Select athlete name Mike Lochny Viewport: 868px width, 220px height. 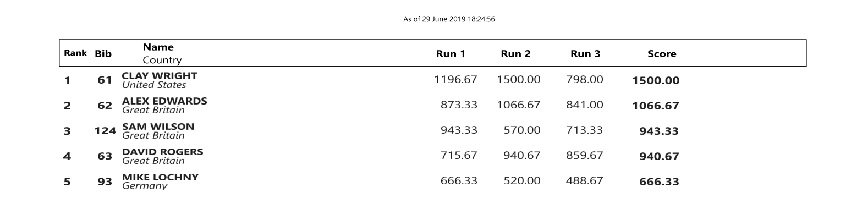click(x=160, y=177)
